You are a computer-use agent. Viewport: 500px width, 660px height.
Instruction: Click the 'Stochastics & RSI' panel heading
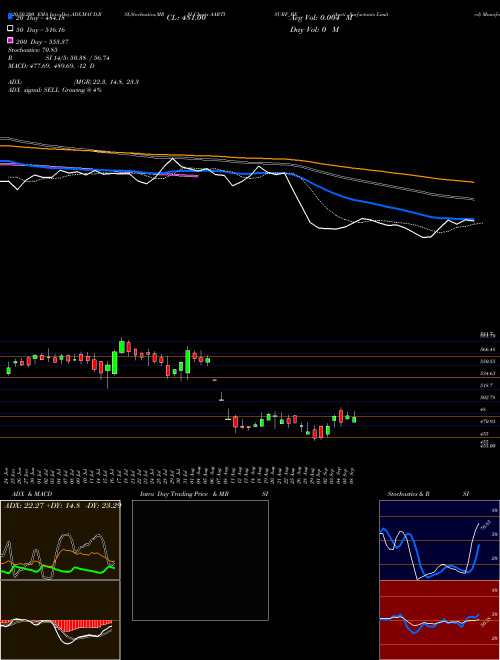pos(428,494)
